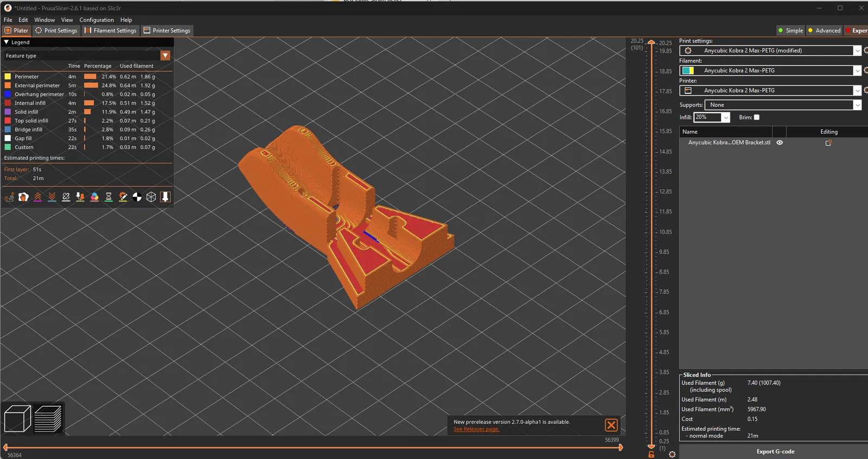The image size is (868, 459).
Task: Click the Infill percentage input field
Action: 708,118
